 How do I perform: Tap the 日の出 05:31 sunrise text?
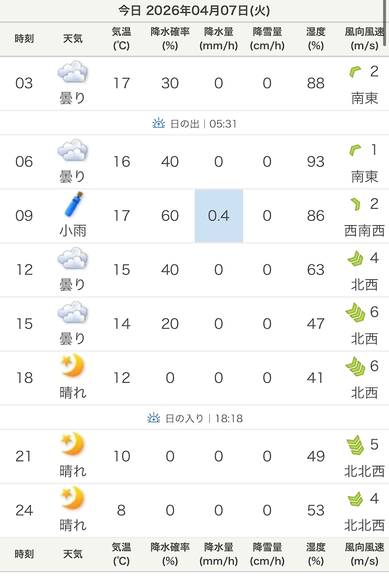click(204, 124)
